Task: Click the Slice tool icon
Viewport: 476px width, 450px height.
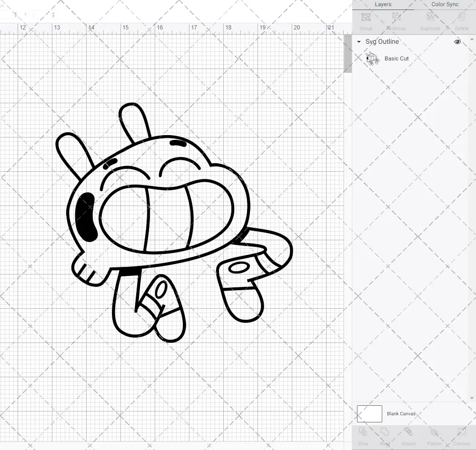Action: [x=363, y=432]
